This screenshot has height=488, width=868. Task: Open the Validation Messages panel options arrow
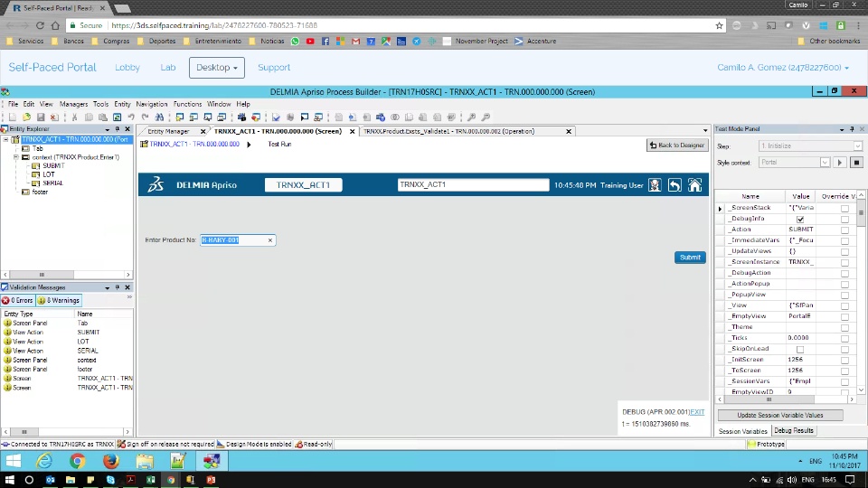click(107, 287)
